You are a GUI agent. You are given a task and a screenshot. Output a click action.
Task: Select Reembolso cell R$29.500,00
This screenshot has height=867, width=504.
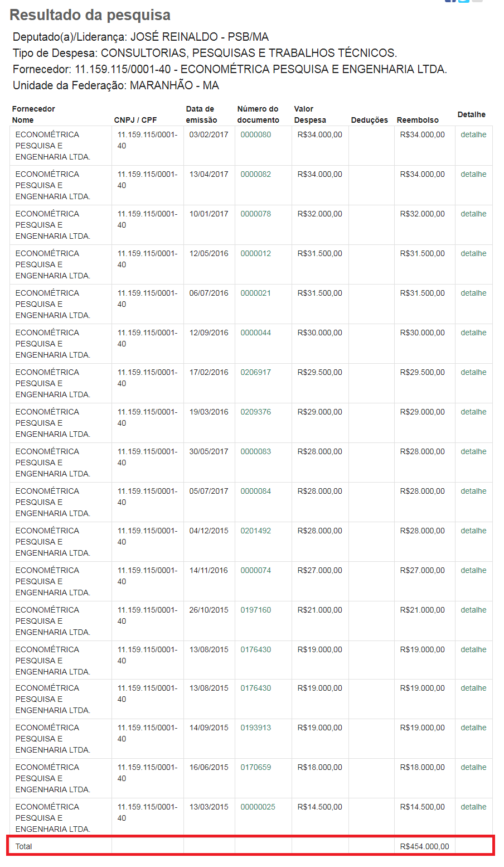423,372
